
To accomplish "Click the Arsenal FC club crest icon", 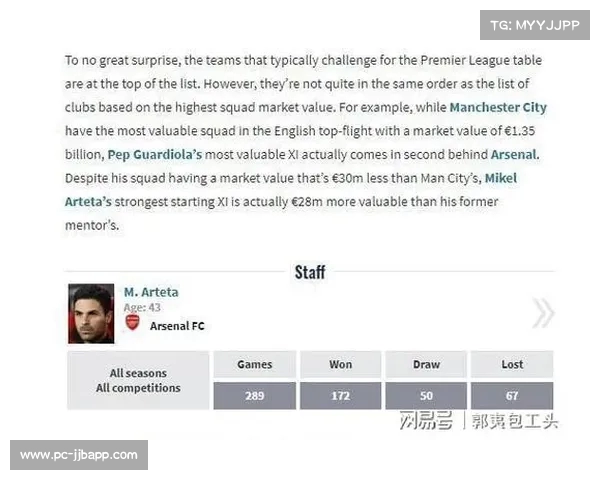I will point(132,322).
